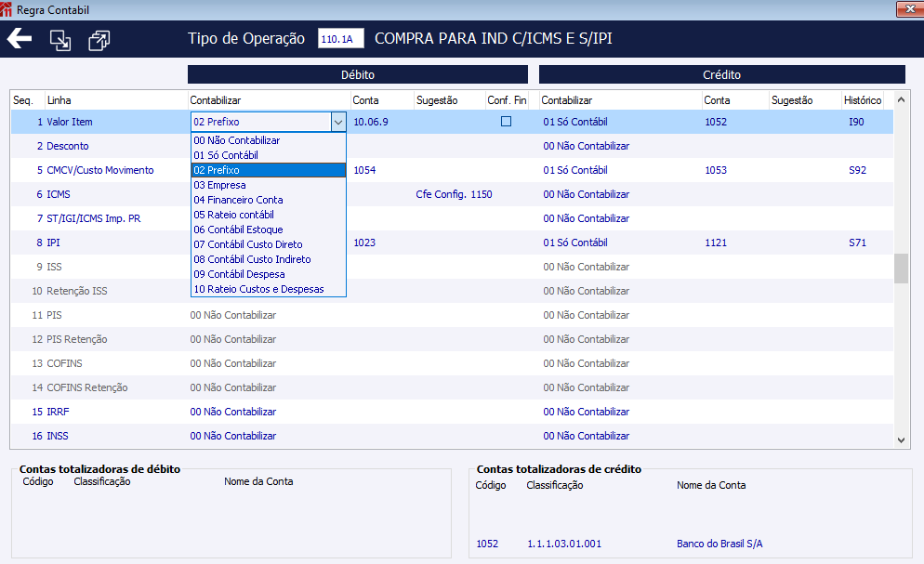924x564 pixels.
Task: Click the vertical scrollbar thumb
Action: (901, 269)
